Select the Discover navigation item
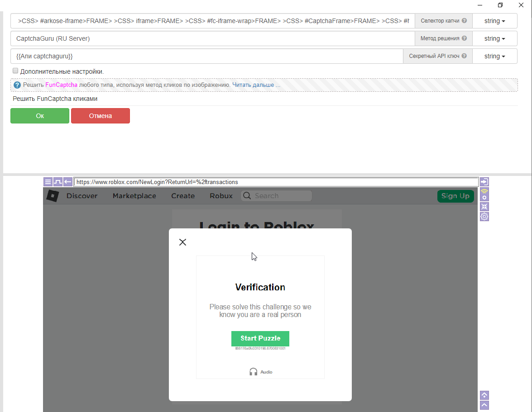 [x=82, y=196]
